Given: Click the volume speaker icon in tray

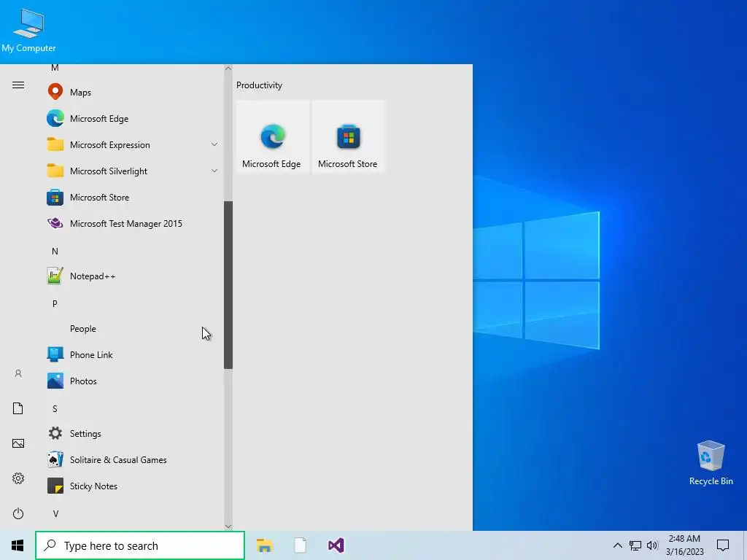Looking at the screenshot, I should tap(652, 545).
